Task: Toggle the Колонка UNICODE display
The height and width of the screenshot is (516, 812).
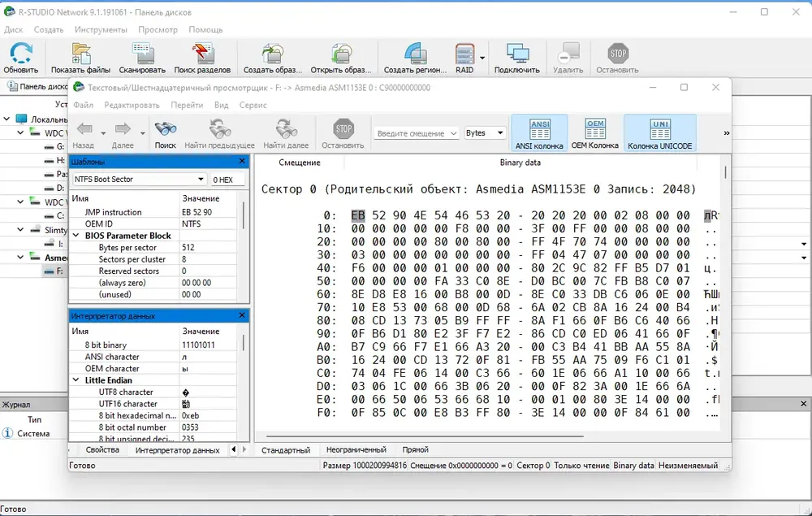Action: (659, 133)
